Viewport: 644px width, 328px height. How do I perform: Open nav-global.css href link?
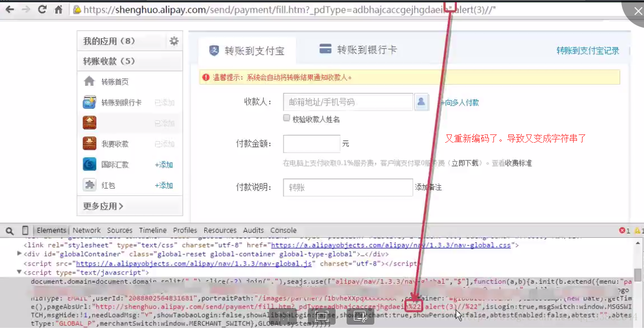(x=390, y=245)
